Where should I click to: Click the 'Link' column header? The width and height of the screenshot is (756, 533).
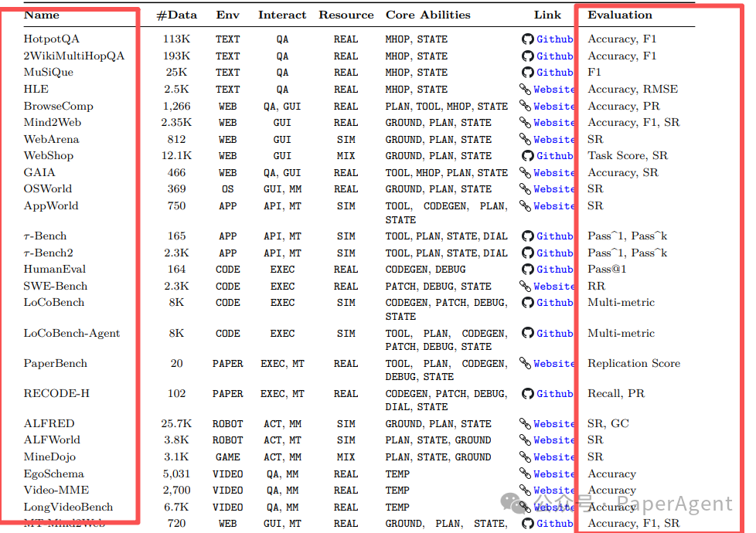547,15
